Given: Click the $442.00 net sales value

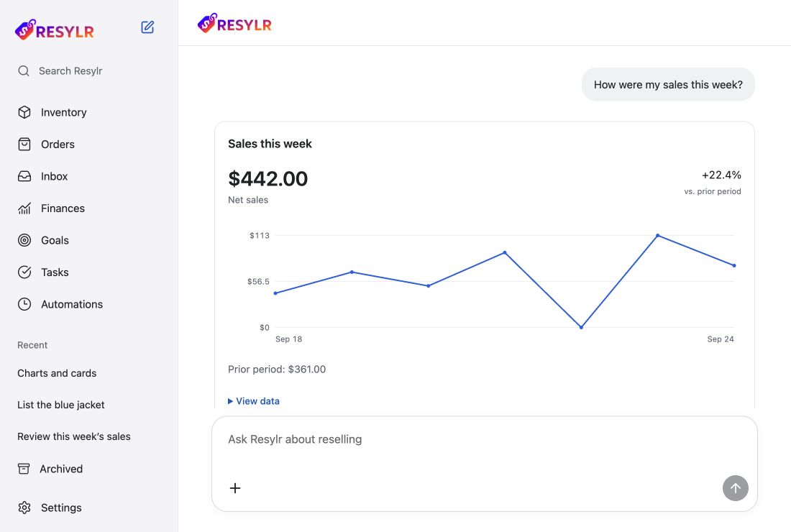Looking at the screenshot, I should (268, 179).
